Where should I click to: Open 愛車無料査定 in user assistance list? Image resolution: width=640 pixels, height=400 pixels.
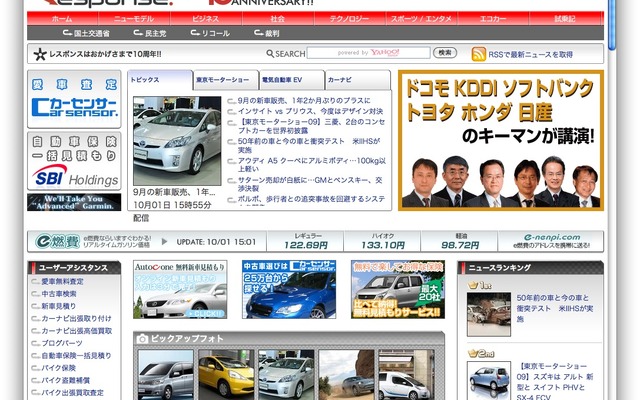pos(62,282)
